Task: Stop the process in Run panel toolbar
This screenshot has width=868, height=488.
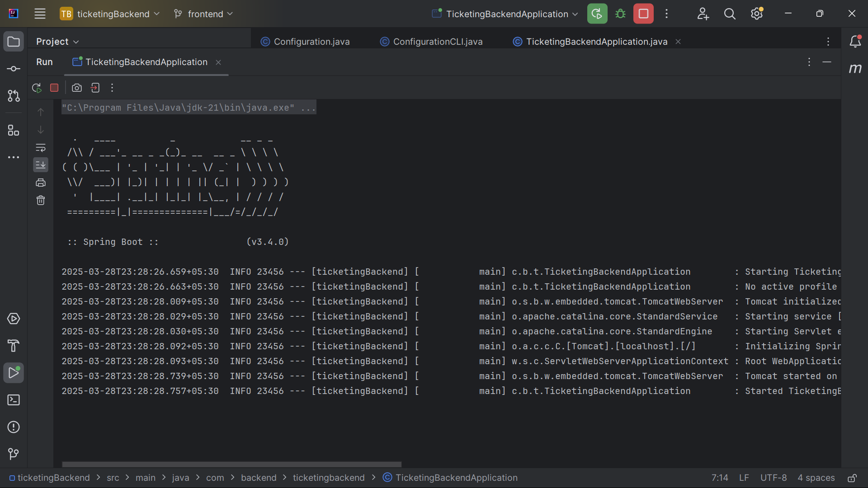Action: [x=54, y=88]
